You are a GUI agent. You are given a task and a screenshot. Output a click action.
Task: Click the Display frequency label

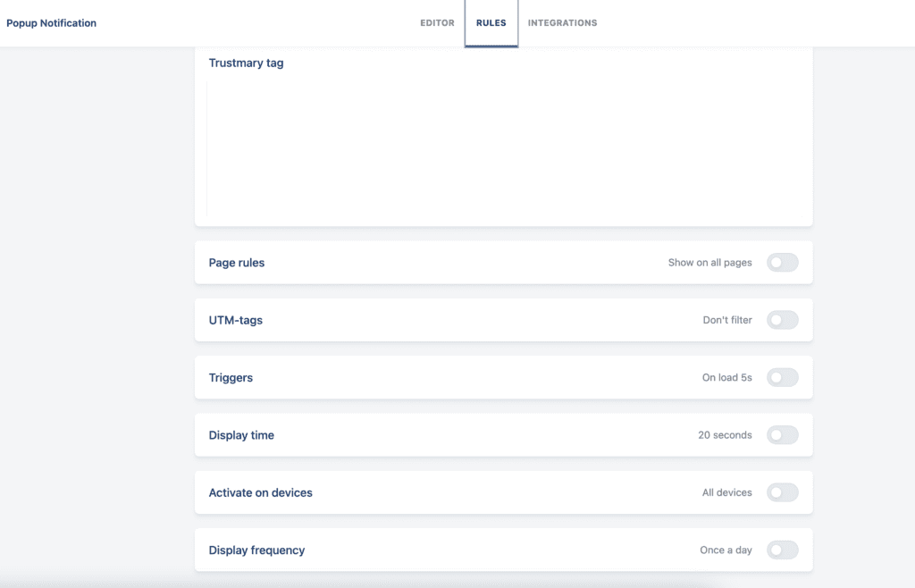(256, 550)
